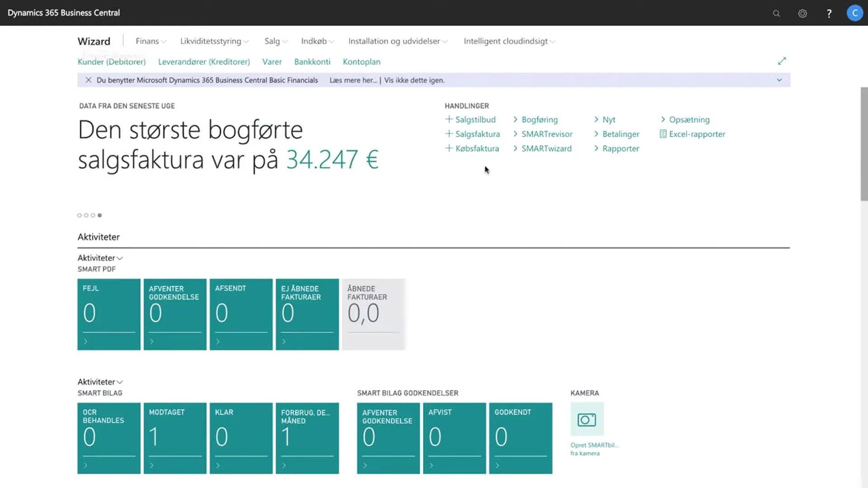Select the second headline carousel dot
Screen dimensions: 868x488
click(x=86, y=215)
